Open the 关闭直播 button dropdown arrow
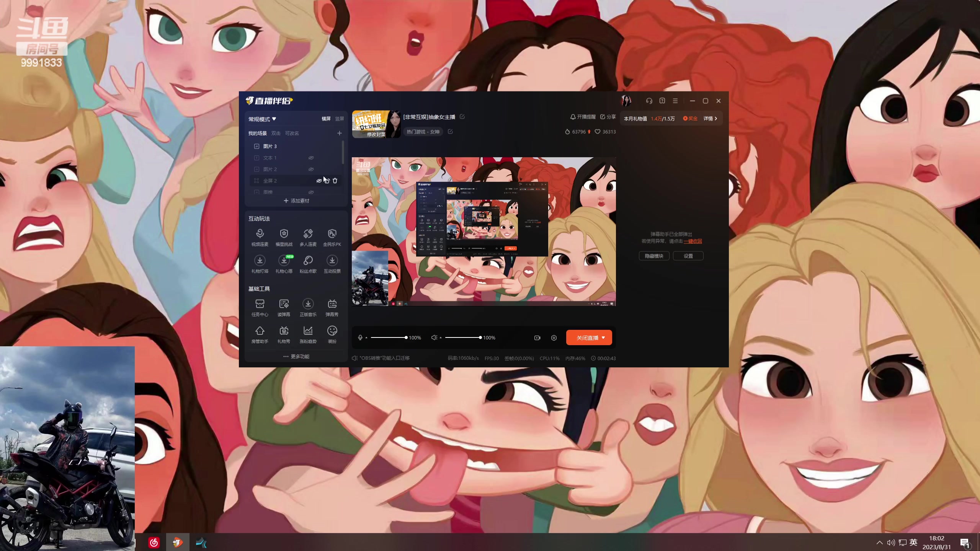 [603, 337]
